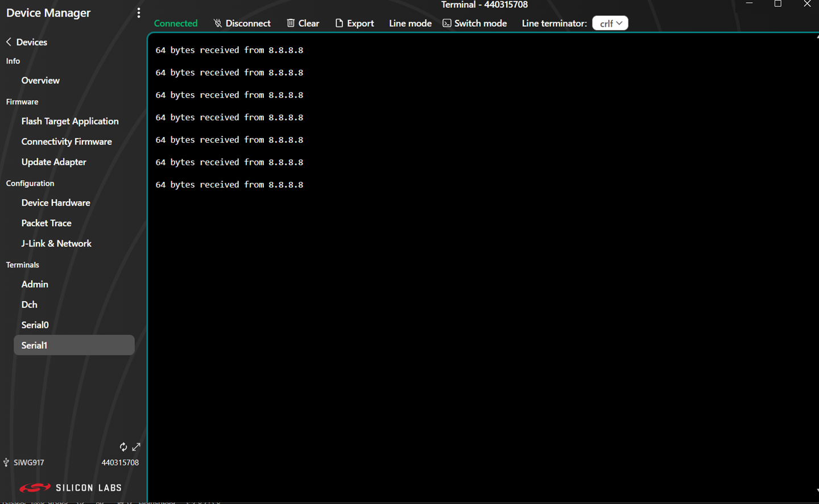Open the Device Manager three-dot menu

[x=138, y=12]
